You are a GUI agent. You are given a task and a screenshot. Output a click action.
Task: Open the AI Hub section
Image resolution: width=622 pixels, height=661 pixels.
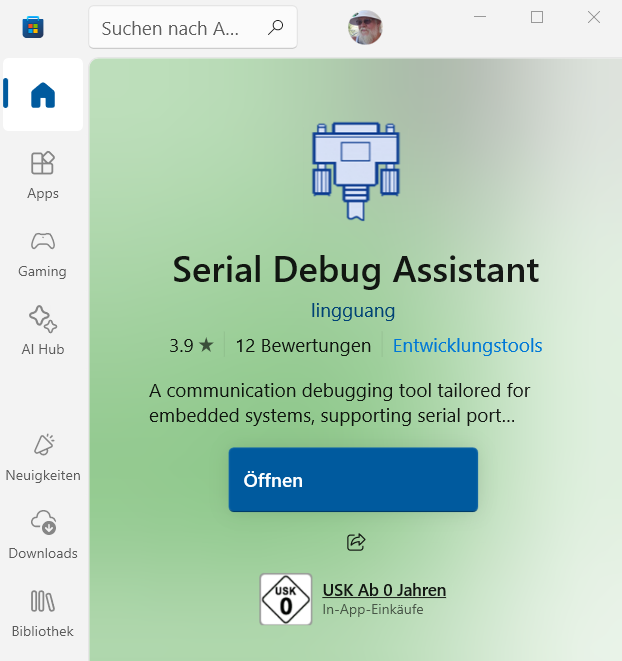point(43,331)
